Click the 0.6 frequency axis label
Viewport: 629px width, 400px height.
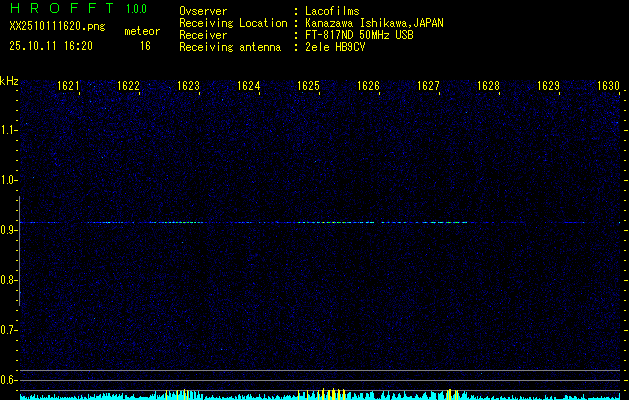click(9, 379)
